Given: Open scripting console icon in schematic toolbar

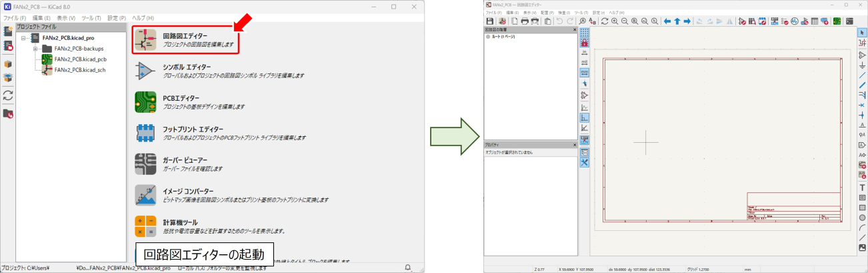Looking at the screenshot, I should pos(850,21).
